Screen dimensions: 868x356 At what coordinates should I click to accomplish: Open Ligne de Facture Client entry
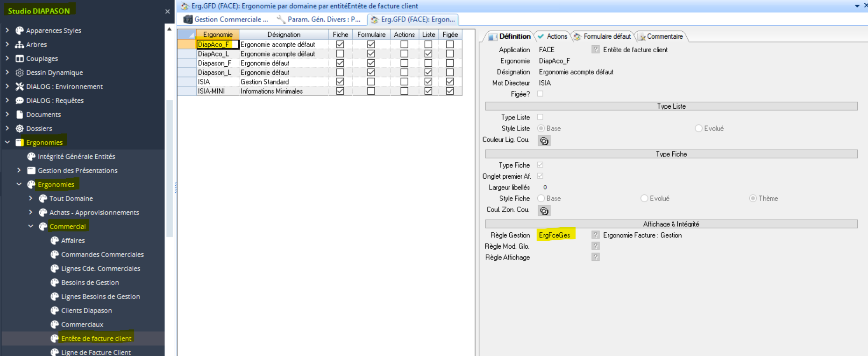tap(96, 352)
